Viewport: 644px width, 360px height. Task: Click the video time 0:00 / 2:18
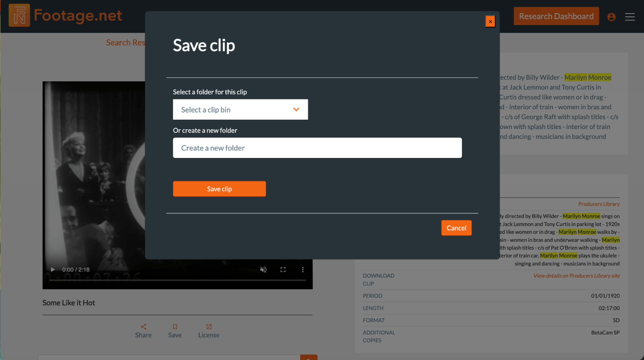[76, 270]
